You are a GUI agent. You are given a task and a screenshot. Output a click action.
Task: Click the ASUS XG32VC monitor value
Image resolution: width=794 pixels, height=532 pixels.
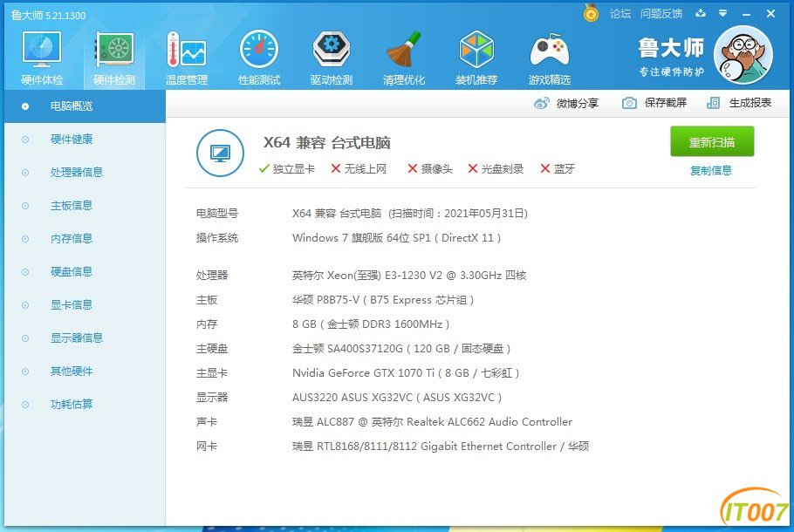click(397, 398)
